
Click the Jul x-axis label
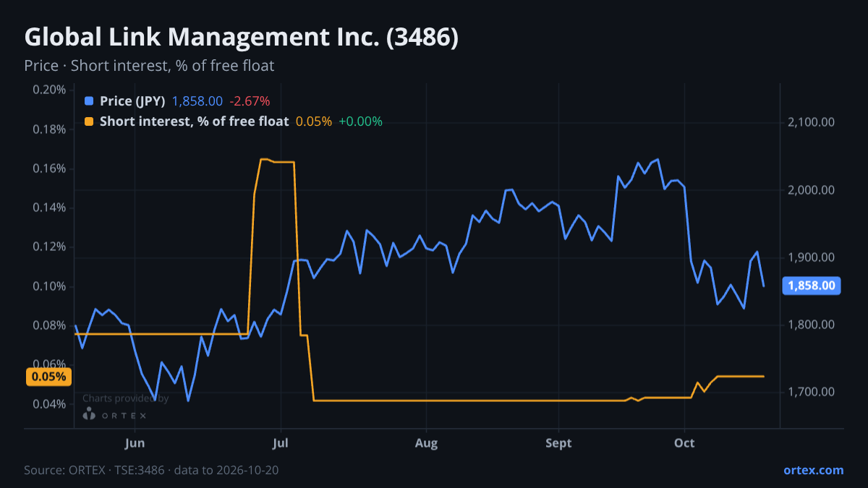coord(281,443)
